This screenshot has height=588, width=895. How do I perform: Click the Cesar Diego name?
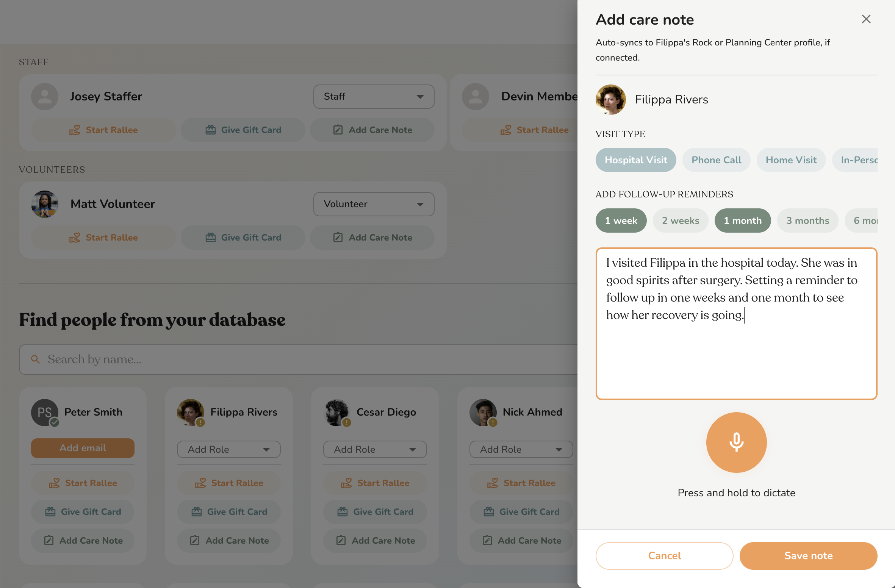coord(386,412)
